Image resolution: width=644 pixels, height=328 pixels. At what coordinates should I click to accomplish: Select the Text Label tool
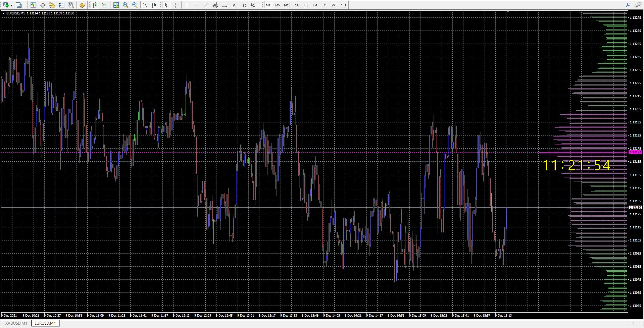(244, 5)
